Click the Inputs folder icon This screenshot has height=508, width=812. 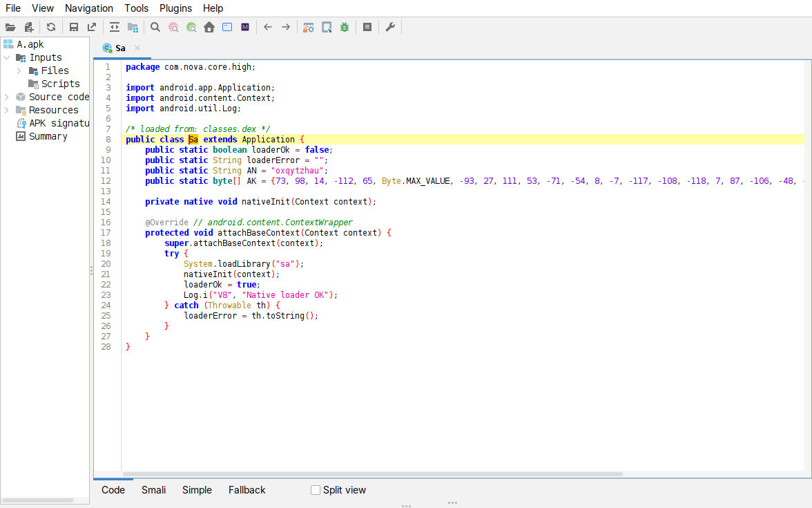coord(21,57)
